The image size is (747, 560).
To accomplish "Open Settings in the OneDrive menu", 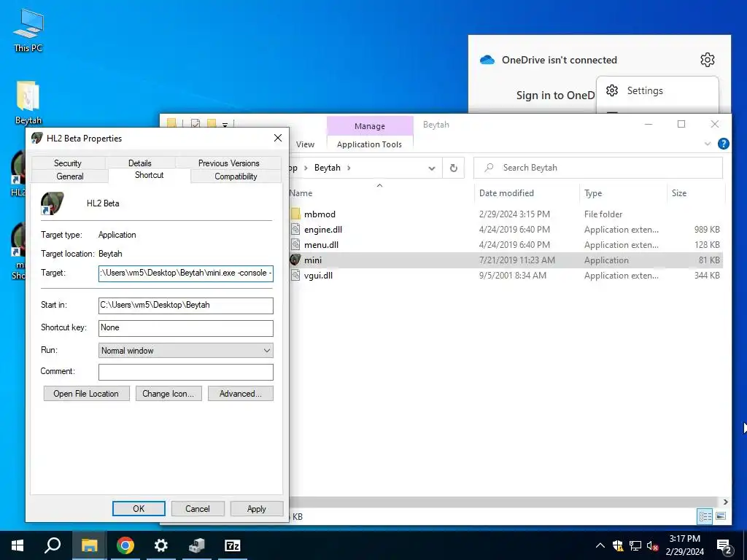I will [x=657, y=90].
